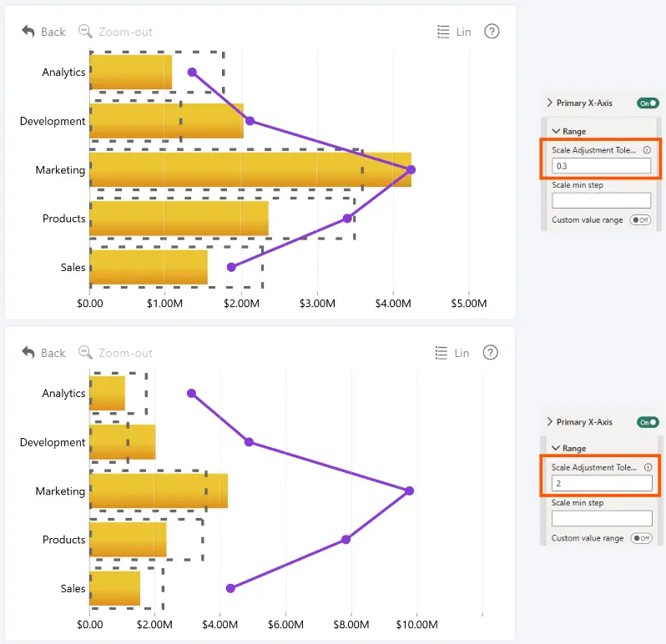Click the Back arrow icon in the bottom chart
666x644 pixels.
[x=28, y=352]
